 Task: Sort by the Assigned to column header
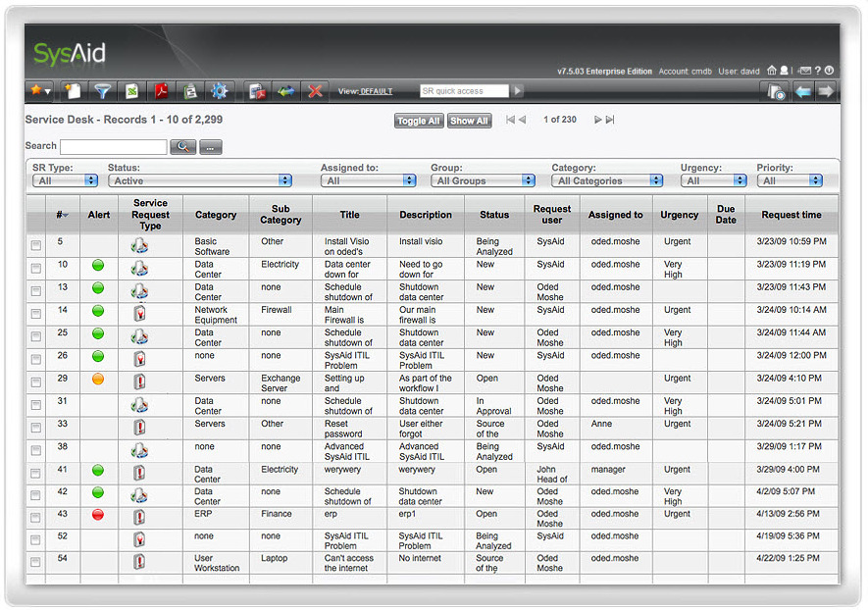coord(616,215)
